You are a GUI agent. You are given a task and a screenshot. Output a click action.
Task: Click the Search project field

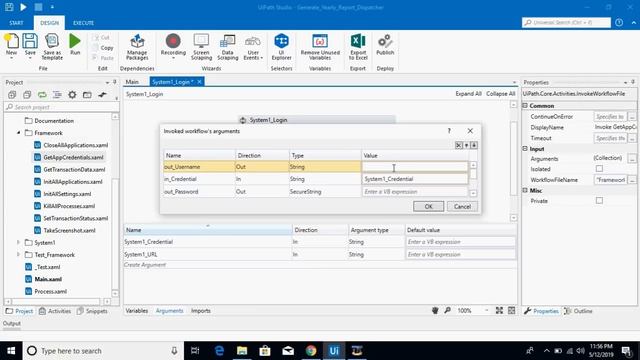(62, 107)
